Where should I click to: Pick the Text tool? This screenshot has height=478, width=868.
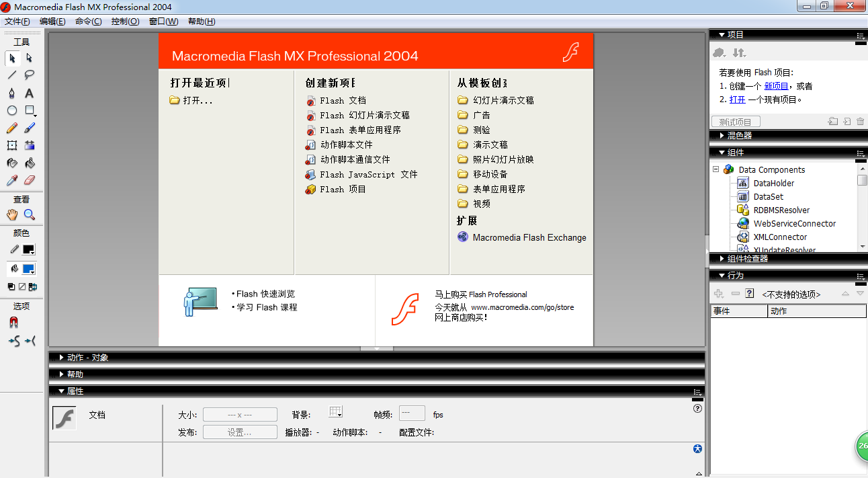30,93
